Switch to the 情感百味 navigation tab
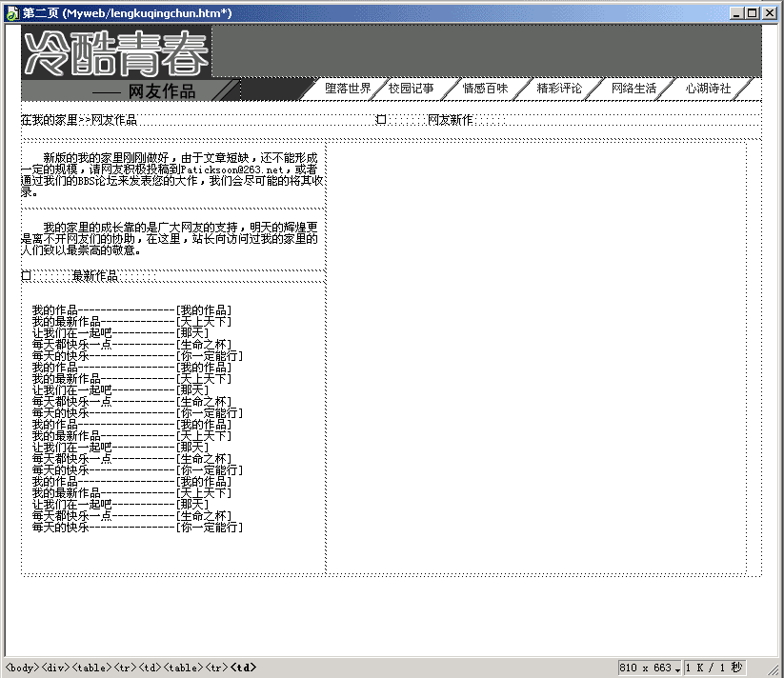The image size is (784, 678). [485, 89]
